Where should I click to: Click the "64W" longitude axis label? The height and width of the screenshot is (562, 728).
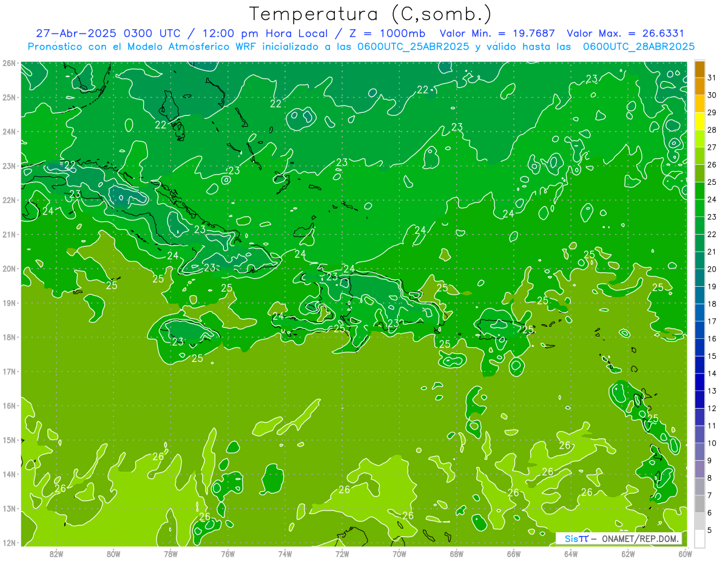click(x=571, y=554)
